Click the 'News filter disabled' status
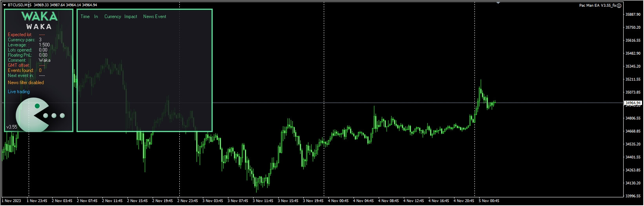 (26, 83)
